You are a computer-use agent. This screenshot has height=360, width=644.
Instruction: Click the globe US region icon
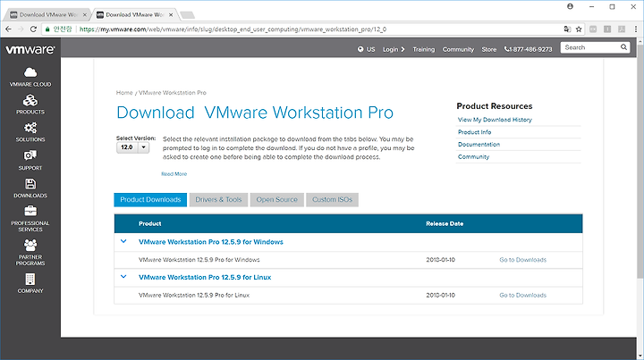[x=360, y=49]
